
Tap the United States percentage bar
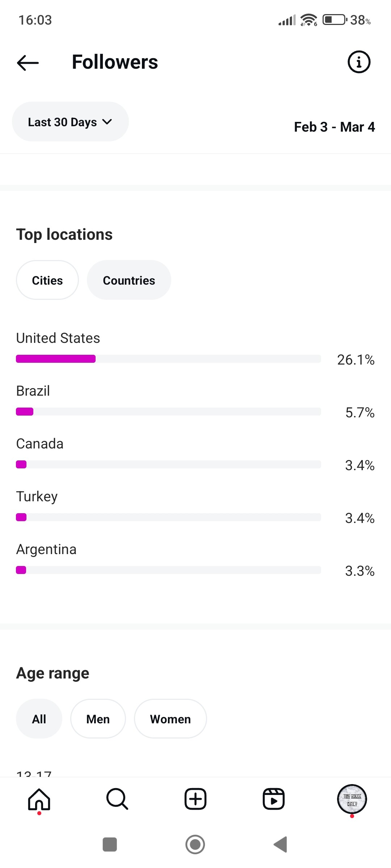pyautogui.click(x=168, y=359)
